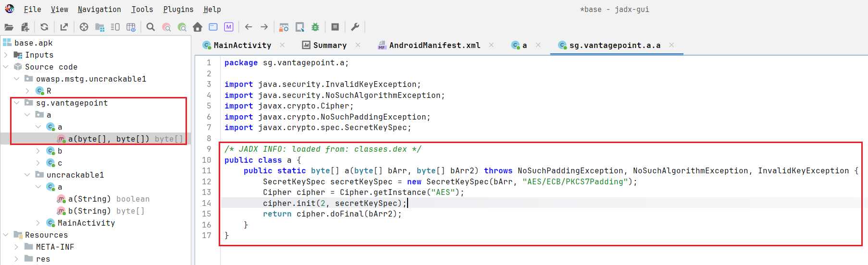
Task: Open the View menu
Action: coord(59,9)
